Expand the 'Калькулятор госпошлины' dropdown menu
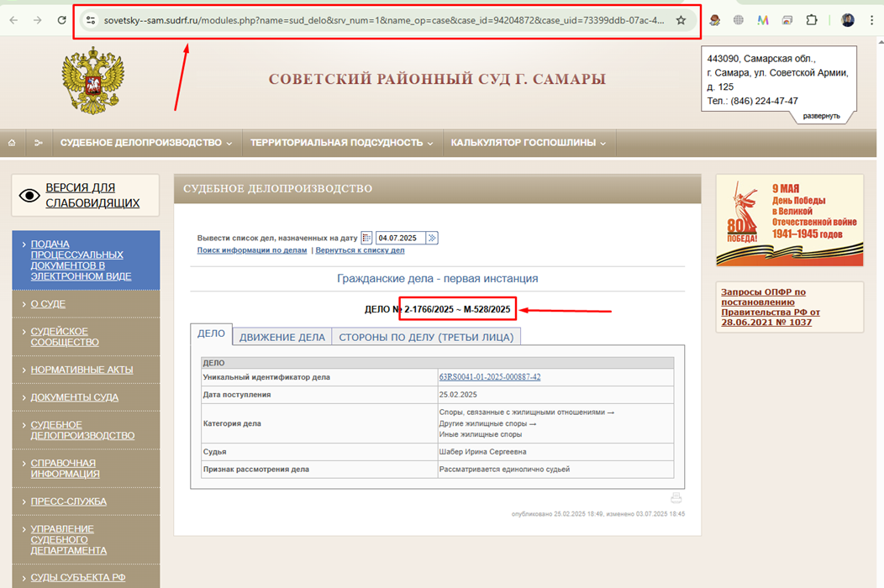 [x=528, y=143]
